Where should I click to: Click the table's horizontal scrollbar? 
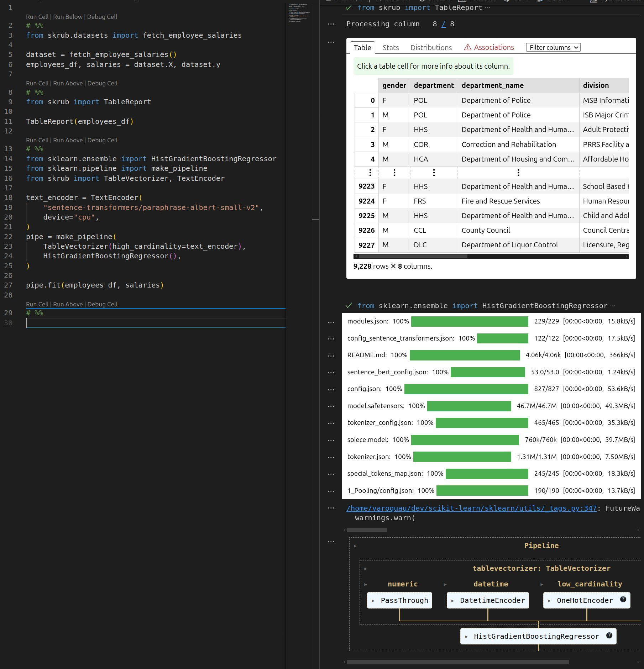point(413,256)
